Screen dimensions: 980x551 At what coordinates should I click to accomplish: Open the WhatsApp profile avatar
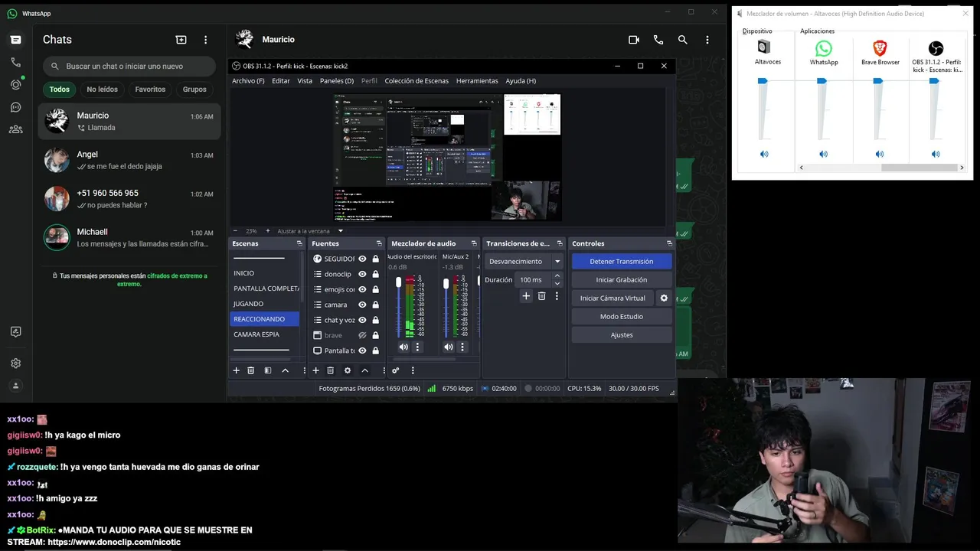(x=15, y=386)
